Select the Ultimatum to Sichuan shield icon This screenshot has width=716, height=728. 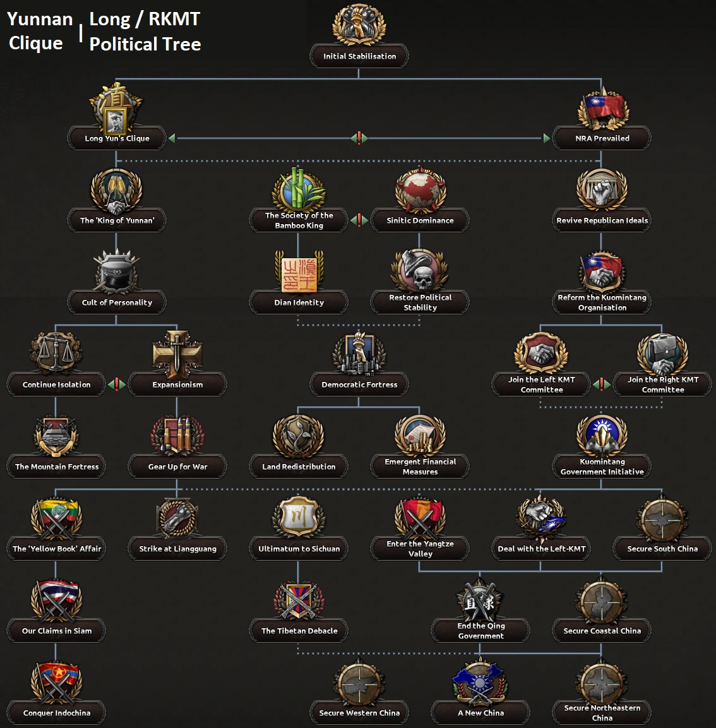299,518
